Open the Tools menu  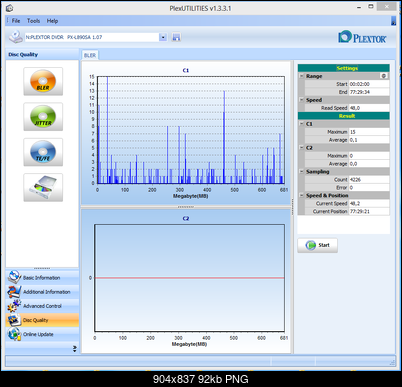pos(33,21)
